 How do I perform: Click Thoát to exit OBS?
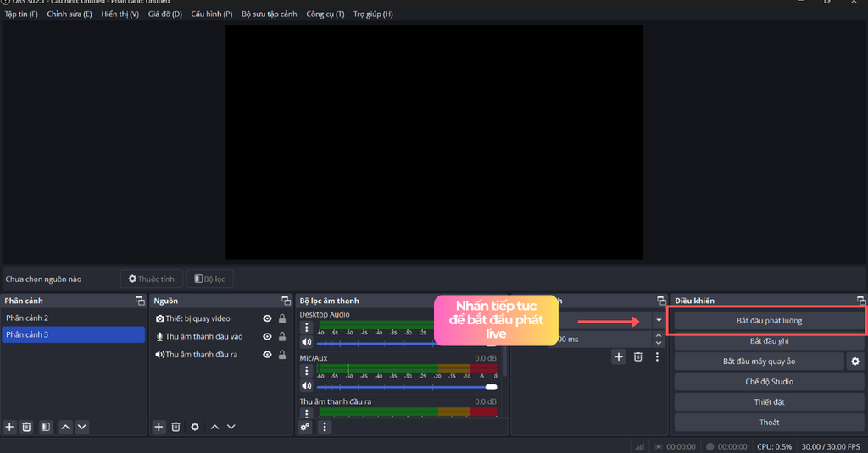769,422
